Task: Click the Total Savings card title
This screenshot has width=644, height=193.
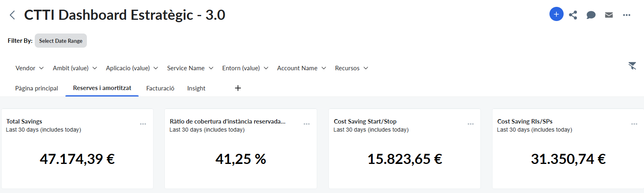Action: pyautogui.click(x=24, y=122)
